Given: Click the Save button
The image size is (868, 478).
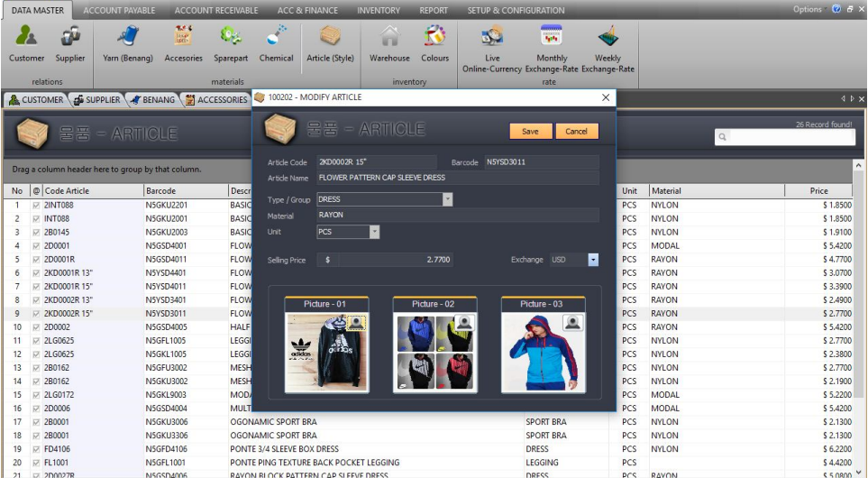Looking at the screenshot, I should pos(530,132).
